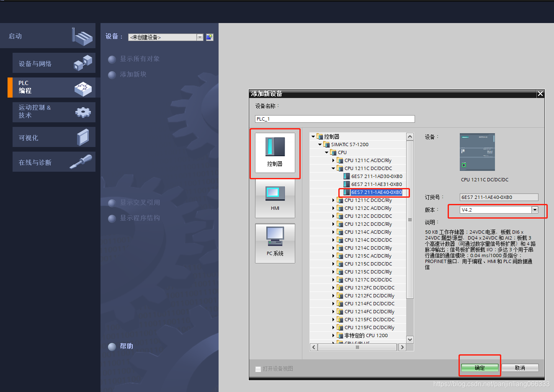
Task: Expand CPU 1211C DC/DC/Rly node
Action: 333,200
